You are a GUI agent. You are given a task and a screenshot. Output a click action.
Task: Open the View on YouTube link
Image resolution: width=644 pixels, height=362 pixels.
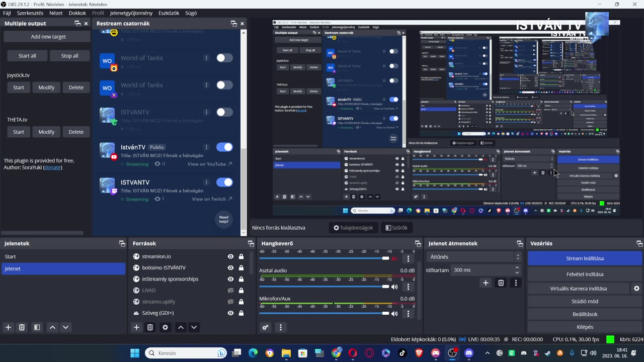[x=210, y=164]
